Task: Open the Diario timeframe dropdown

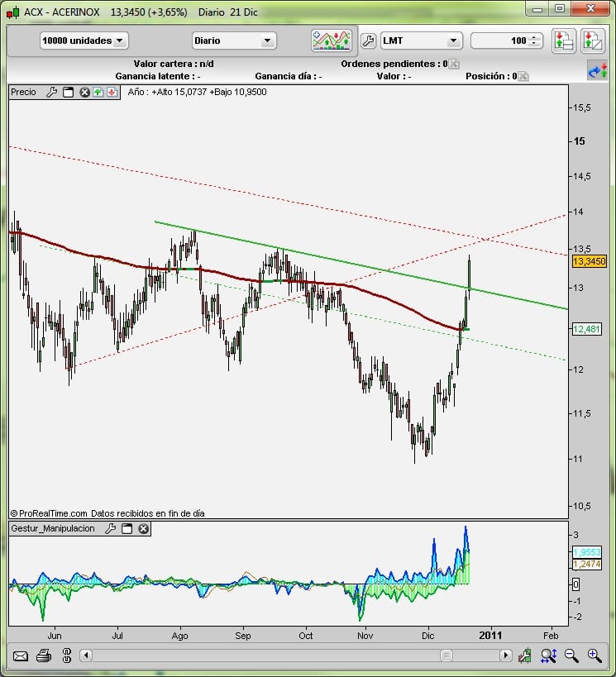Action: point(234,41)
